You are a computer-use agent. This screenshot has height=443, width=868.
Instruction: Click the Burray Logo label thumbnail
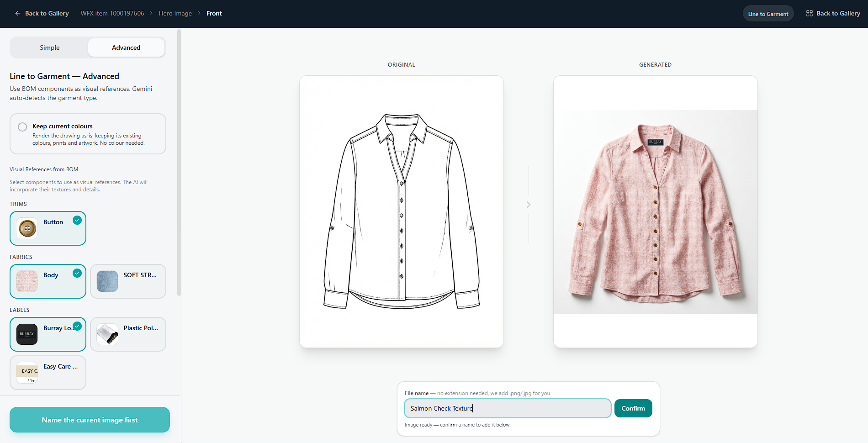(27, 334)
